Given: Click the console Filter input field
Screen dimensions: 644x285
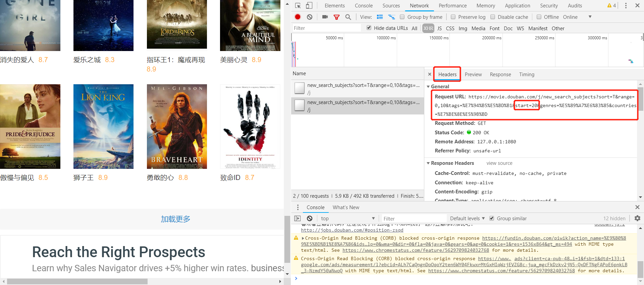Looking at the screenshot, I should point(414,219).
